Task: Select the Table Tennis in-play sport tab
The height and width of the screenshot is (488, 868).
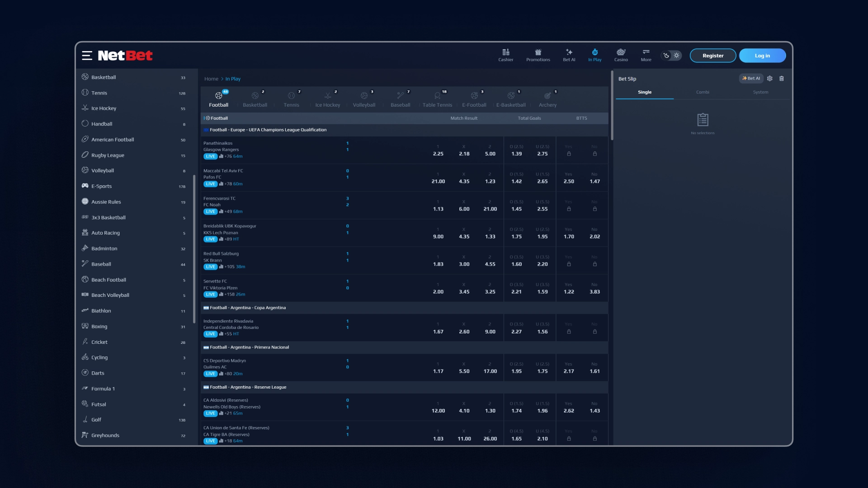Action: [x=437, y=99]
